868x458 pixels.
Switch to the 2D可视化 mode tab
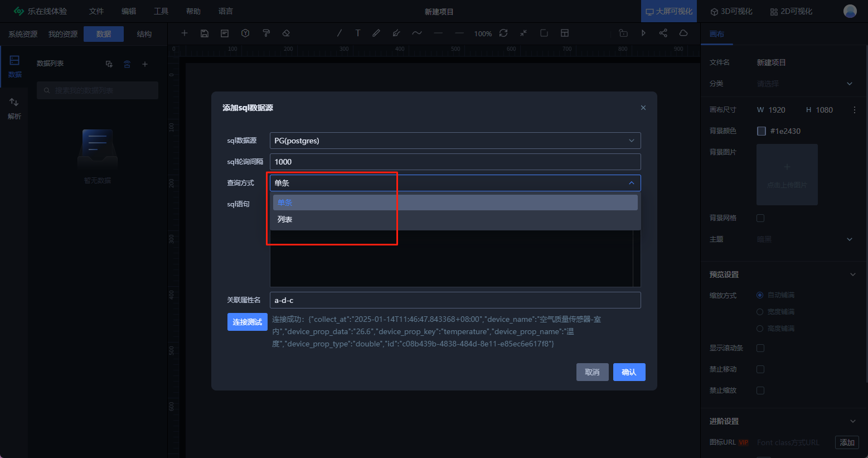point(791,11)
